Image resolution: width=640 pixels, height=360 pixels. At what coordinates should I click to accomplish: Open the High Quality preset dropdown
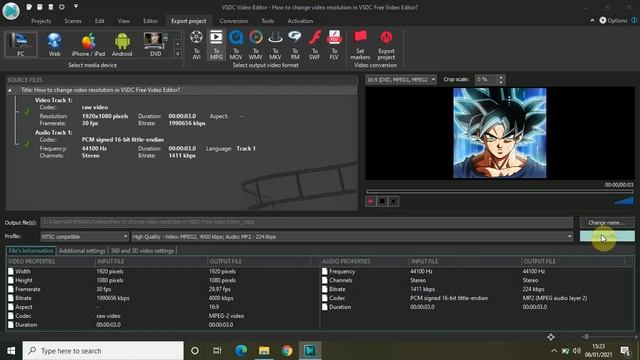tap(352, 237)
